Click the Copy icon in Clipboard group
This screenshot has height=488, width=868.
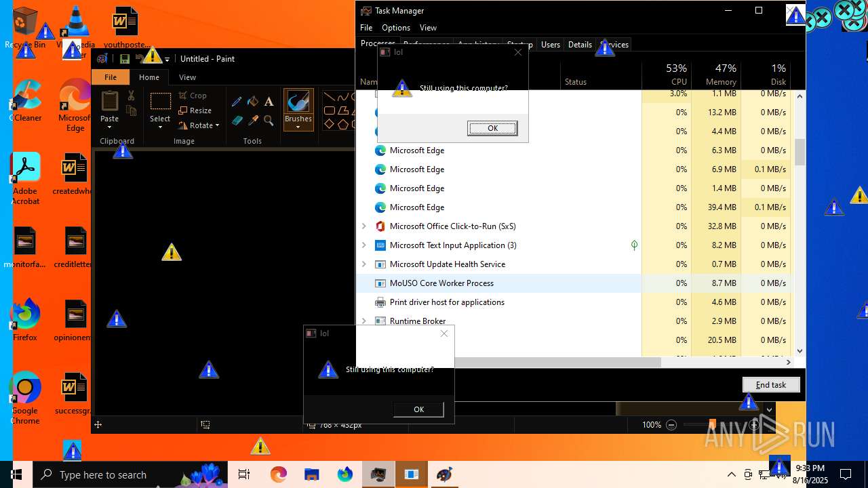132,110
